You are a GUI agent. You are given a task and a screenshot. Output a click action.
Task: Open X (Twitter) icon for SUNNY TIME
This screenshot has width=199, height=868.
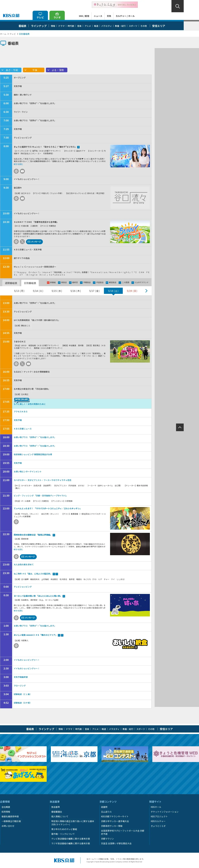[x=22, y=242]
